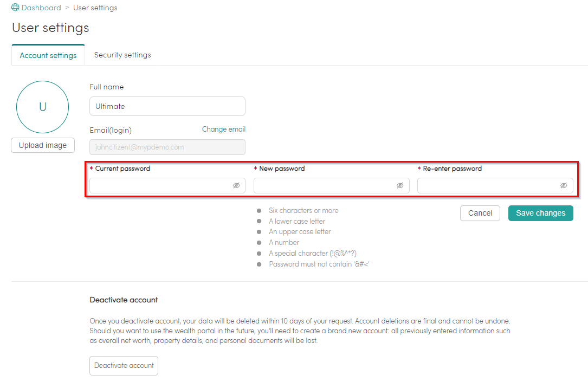Click the Save changes button
Viewport: 588px width, 382px height.
tap(540, 213)
